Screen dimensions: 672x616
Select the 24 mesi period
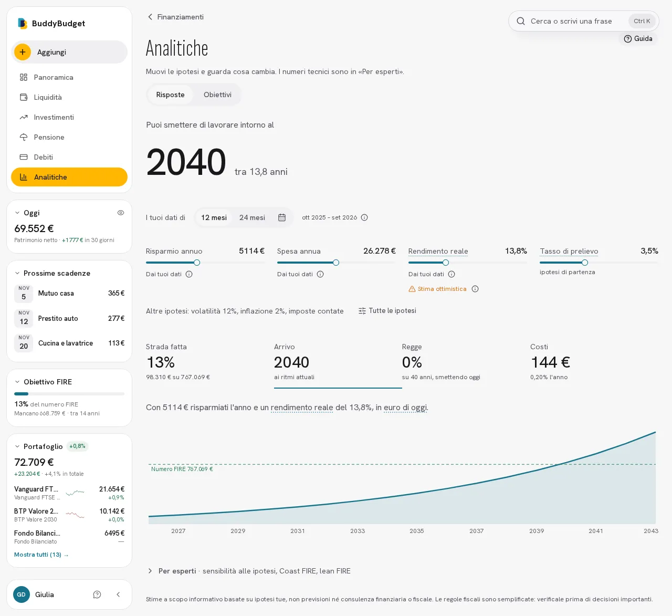pos(252,217)
